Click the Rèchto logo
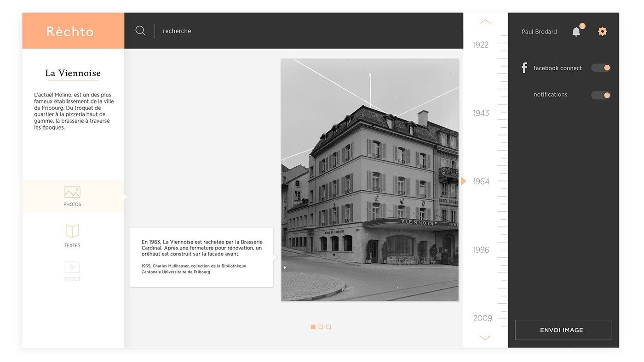This screenshot has width=644, height=362. pos(70,31)
